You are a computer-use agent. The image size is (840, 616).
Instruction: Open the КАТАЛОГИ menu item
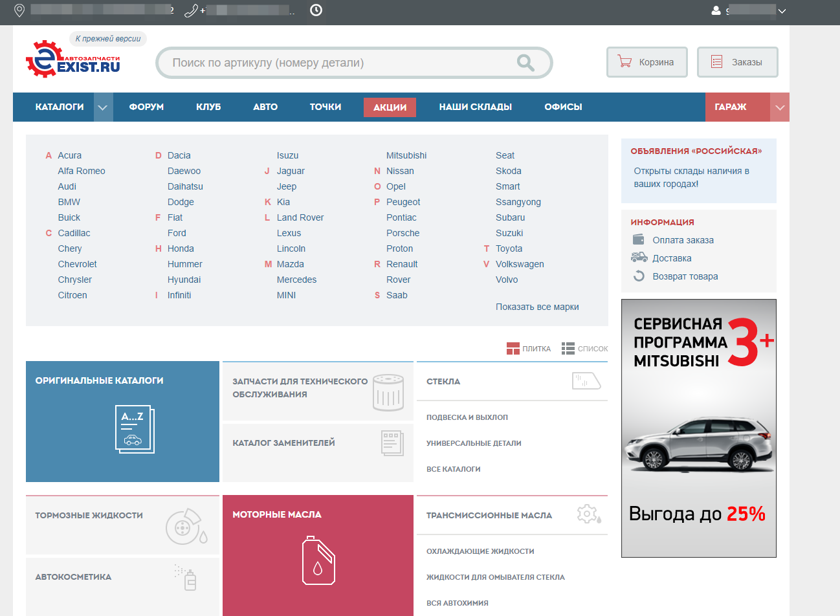point(60,107)
